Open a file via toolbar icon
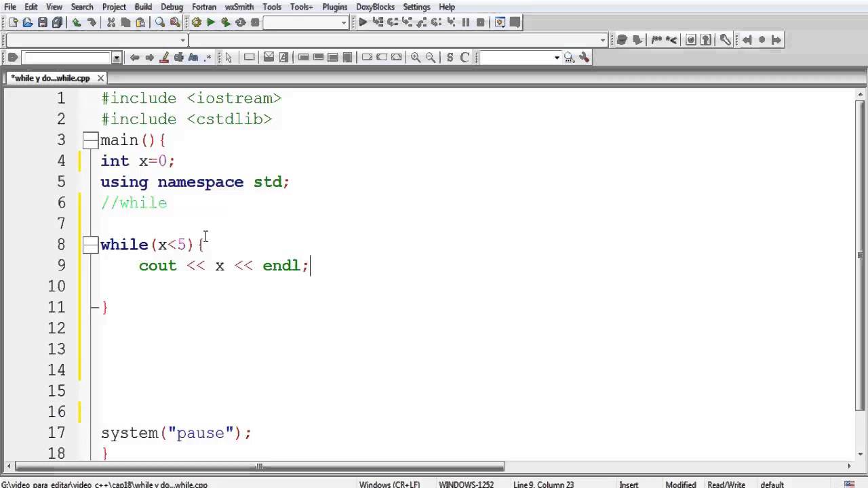The image size is (868, 488). tap(28, 22)
